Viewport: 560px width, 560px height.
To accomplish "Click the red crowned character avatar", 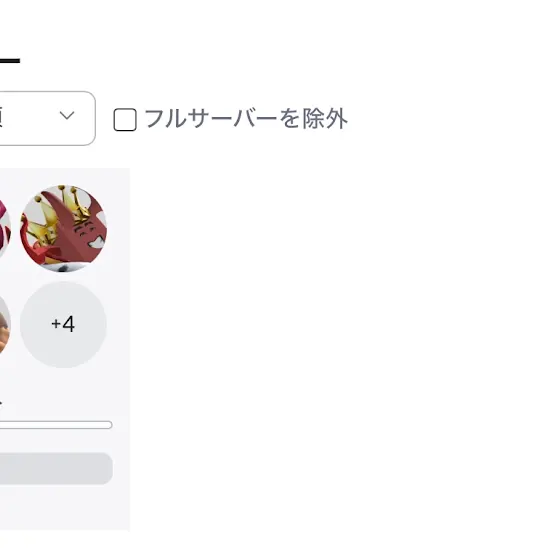I will [63, 229].
